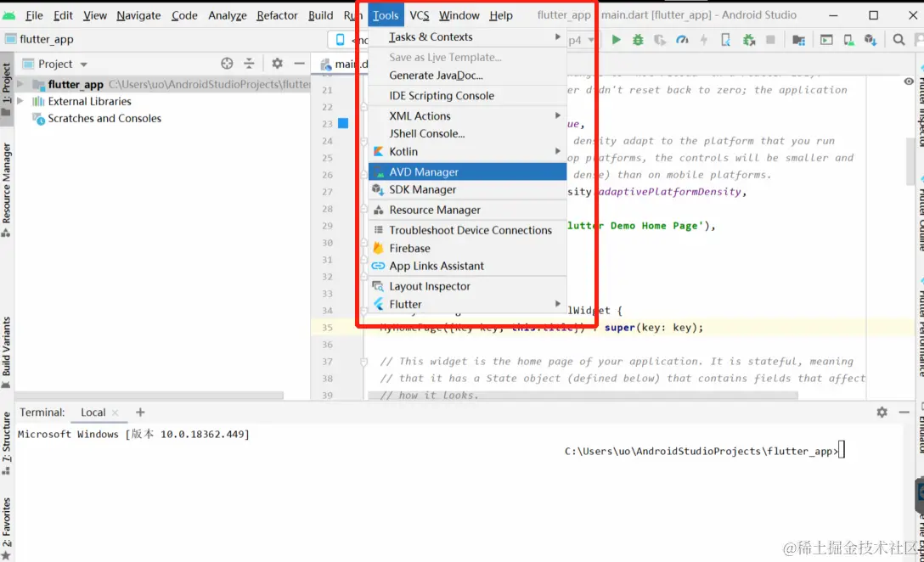
Task: Open Project panel settings gear
Action: pos(277,63)
